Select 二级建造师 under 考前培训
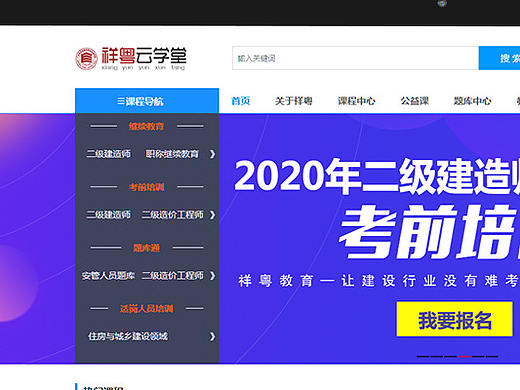The width and height of the screenshot is (520, 390). click(109, 215)
